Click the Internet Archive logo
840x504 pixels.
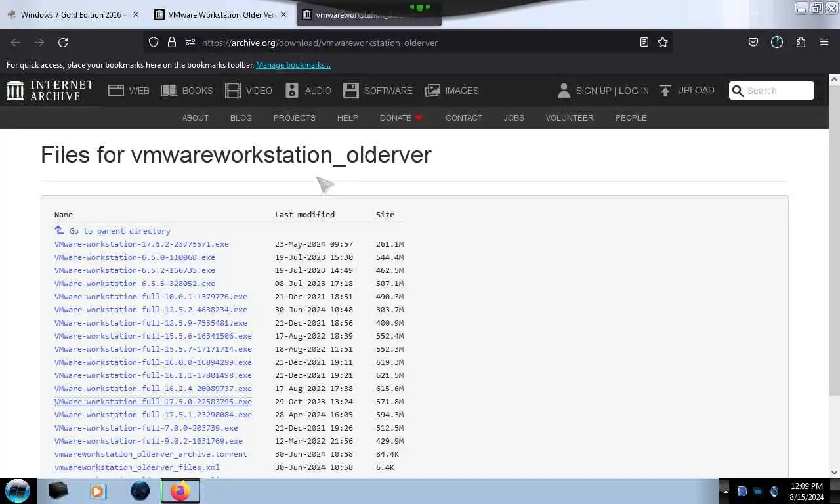[50, 91]
